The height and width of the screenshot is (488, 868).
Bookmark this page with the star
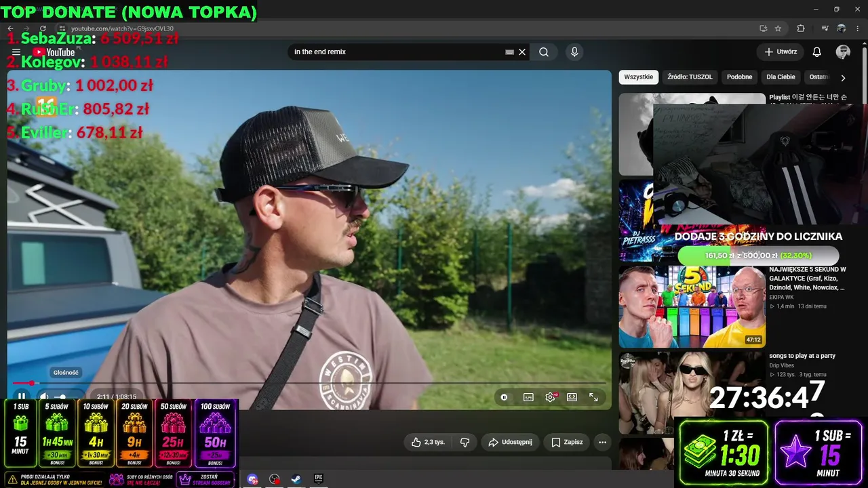(778, 28)
